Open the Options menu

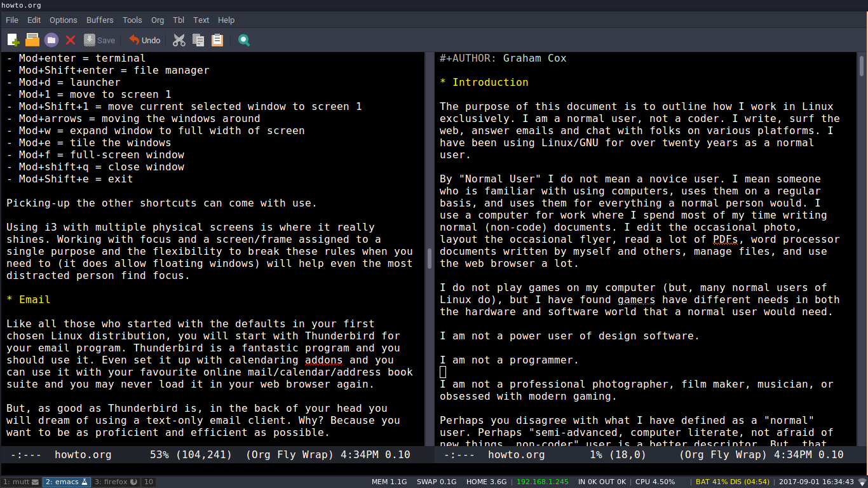pyautogui.click(x=64, y=20)
